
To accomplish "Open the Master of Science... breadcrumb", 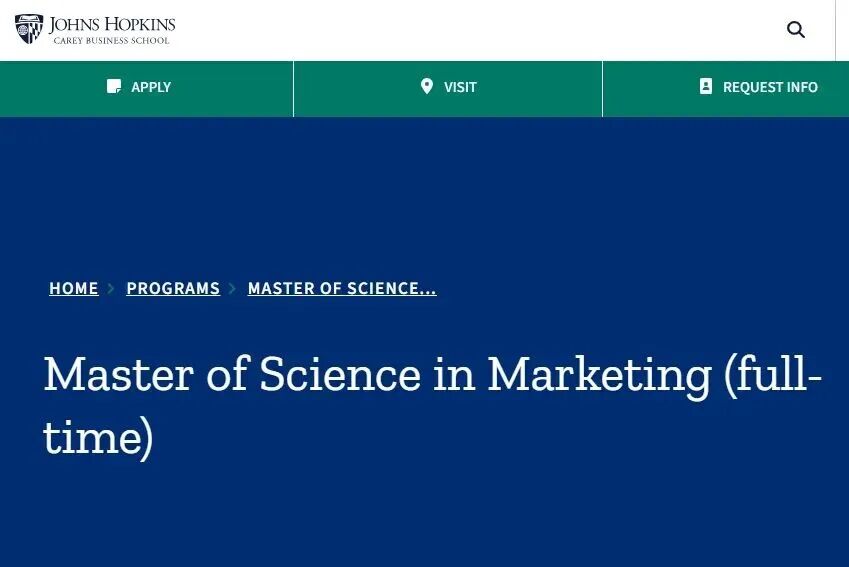I will [342, 289].
